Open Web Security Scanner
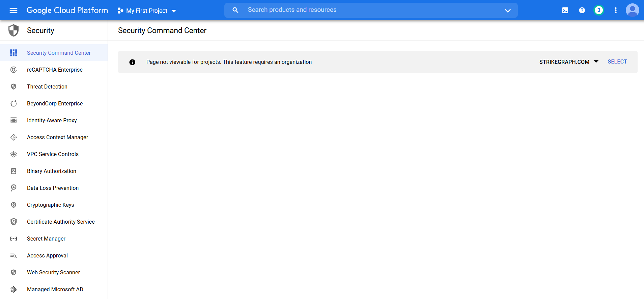The width and height of the screenshot is (644, 299). tap(53, 272)
